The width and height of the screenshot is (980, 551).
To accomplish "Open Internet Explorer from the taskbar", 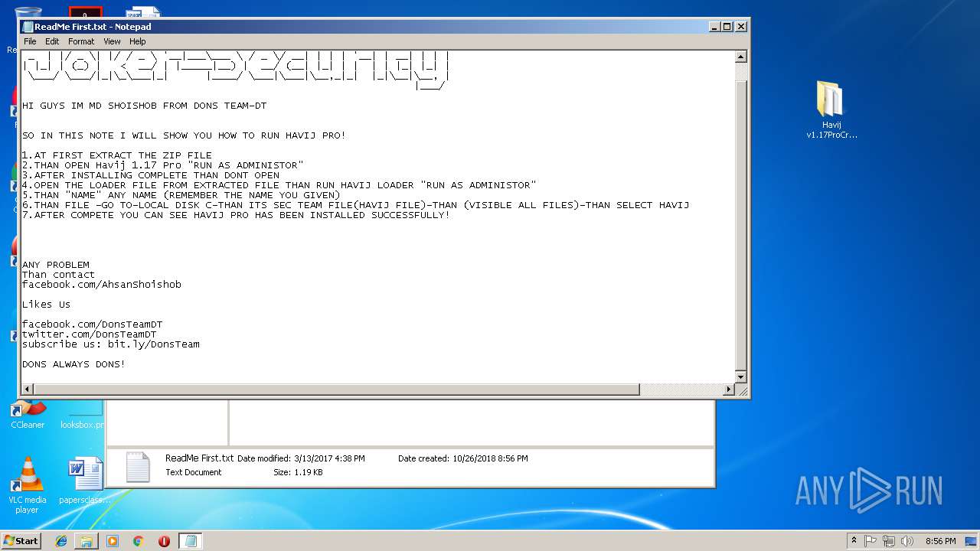I will pyautogui.click(x=61, y=541).
